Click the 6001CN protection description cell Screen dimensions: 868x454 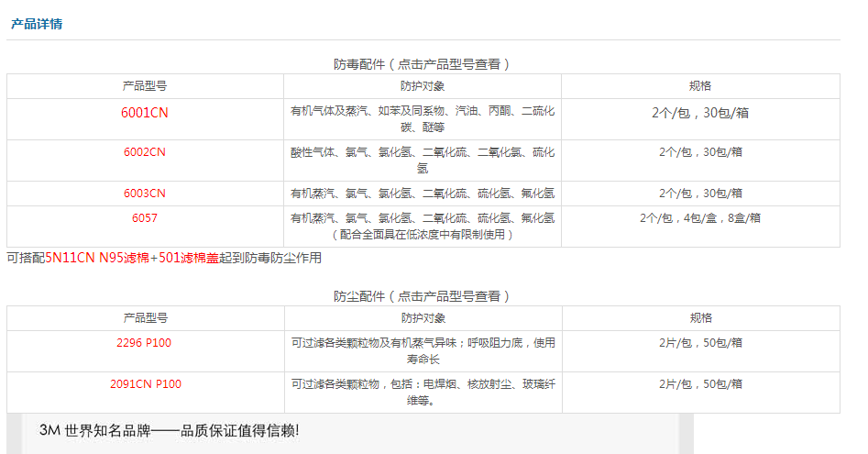coord(423,119)
